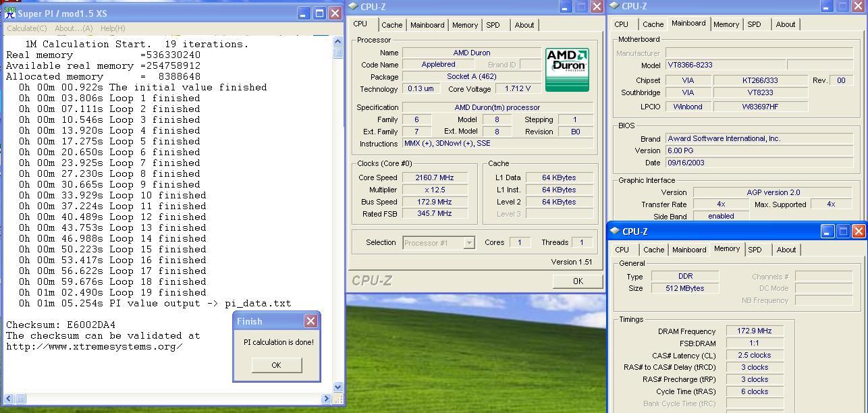Screen dimensions: 868x413
Task: Click the DRAM Frequency value 172.9 MHz
Action: click(755, 331)
